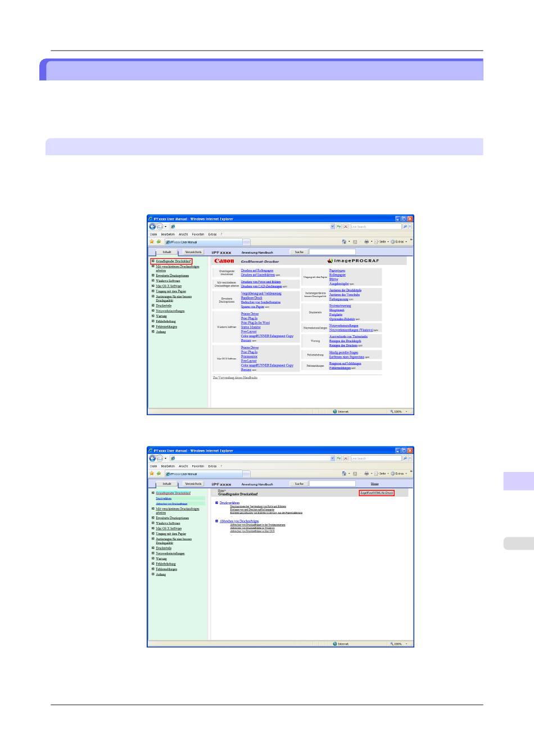Click the Feeds toolbar icon in the Canon overview window
Viewport: 534px width, 756px height.
(x=355, y=242)
